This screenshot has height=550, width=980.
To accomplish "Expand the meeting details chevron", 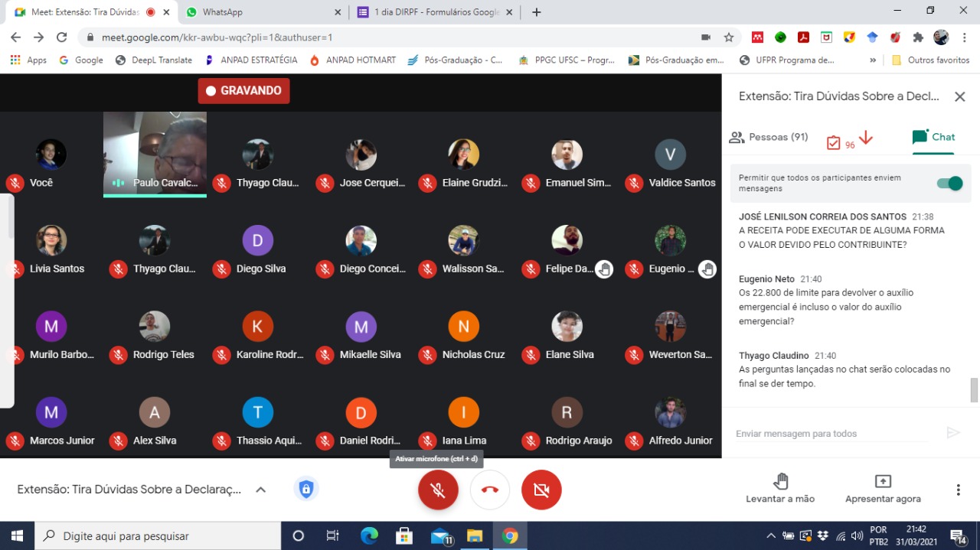I will coord(260,490).
